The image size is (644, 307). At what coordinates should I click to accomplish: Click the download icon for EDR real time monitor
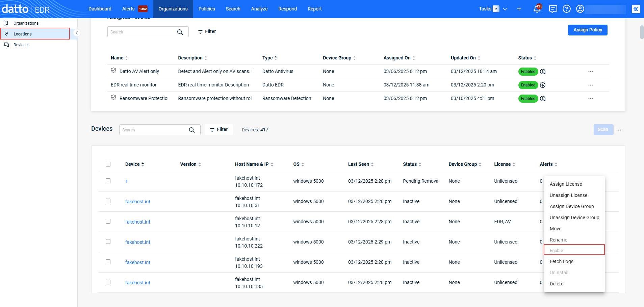(543, 85)
